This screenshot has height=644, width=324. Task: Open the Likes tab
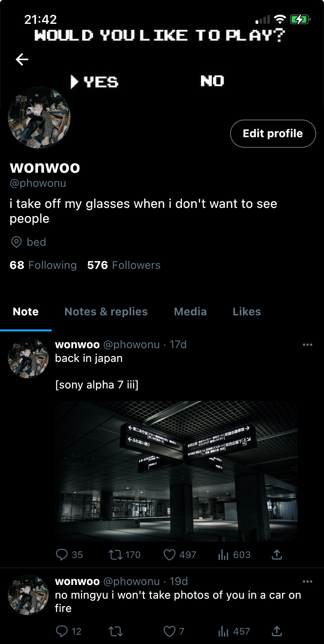247,311
